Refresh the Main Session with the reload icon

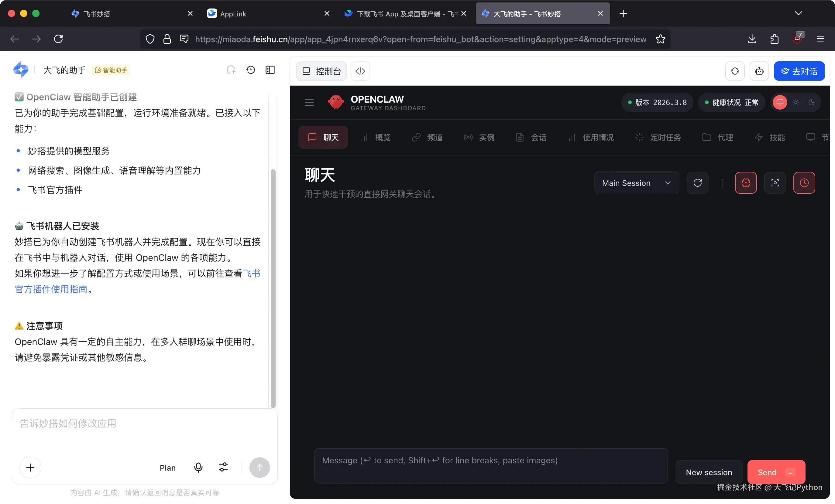[x=697, y=183]
